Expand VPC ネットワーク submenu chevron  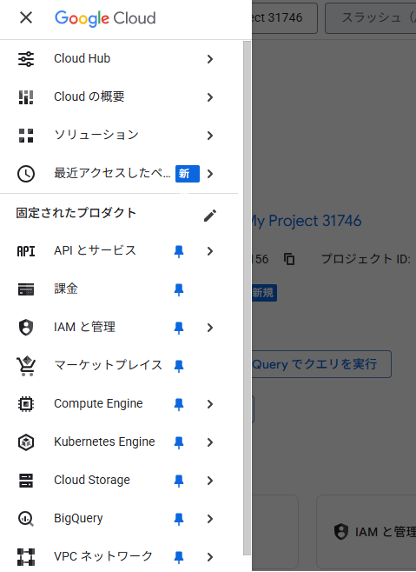point(210,557)
